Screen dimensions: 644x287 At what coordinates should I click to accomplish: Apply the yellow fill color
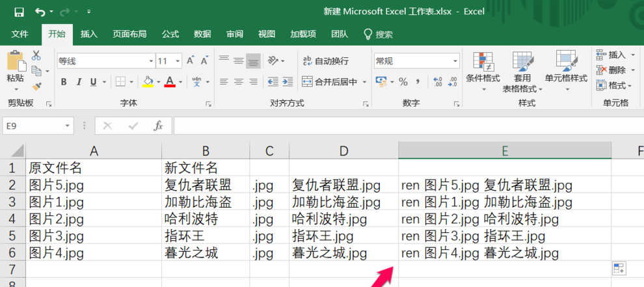click(x=148, y=82)
